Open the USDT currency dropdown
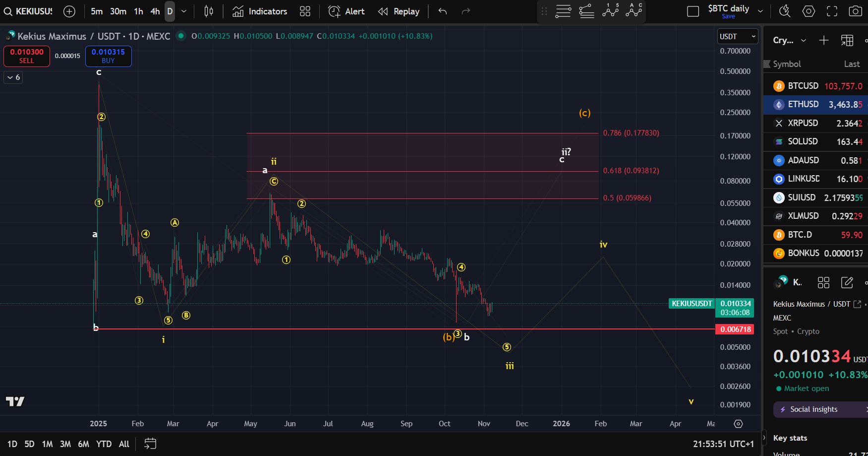This screenshot has width=868, height=456. coord(737,36)
